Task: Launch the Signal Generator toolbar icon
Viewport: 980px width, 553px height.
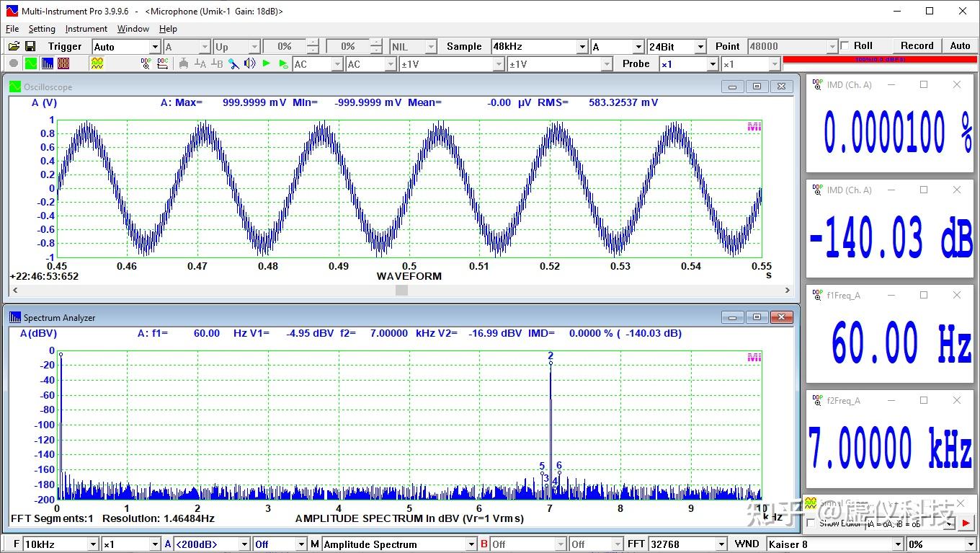Action: pyautogui.click(x=97, y=63)
